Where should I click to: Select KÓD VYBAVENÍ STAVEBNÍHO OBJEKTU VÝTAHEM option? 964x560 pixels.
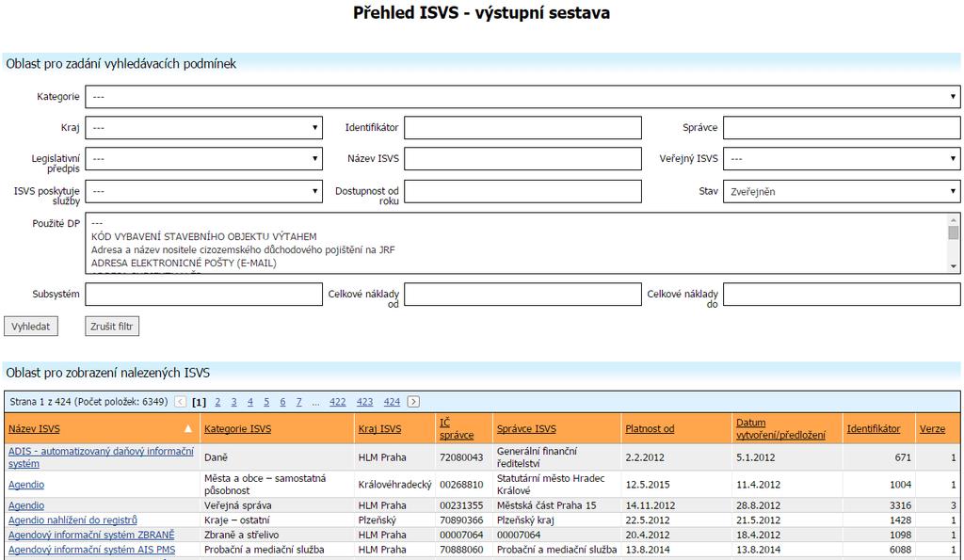[204, 236]
